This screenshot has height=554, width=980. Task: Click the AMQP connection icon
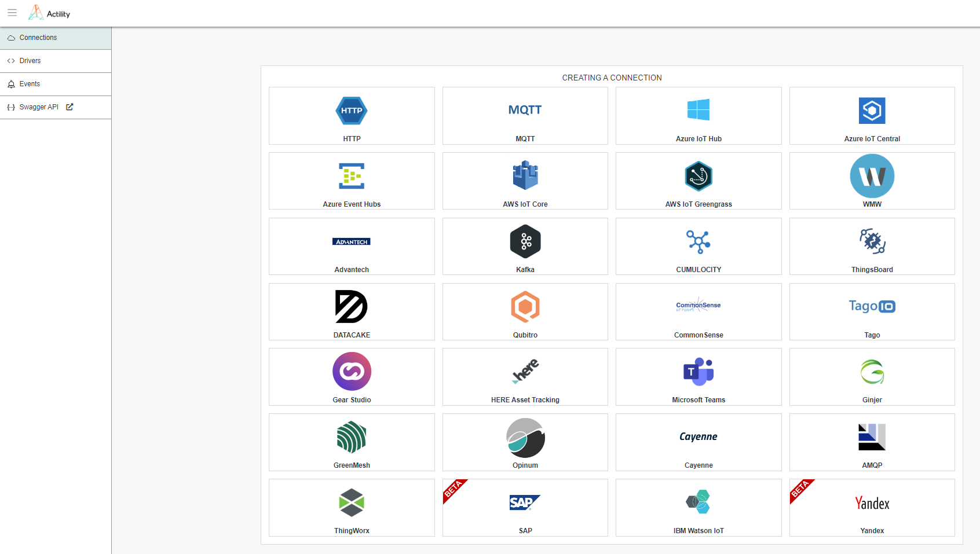pyautogui.click(x=872, y=437)
